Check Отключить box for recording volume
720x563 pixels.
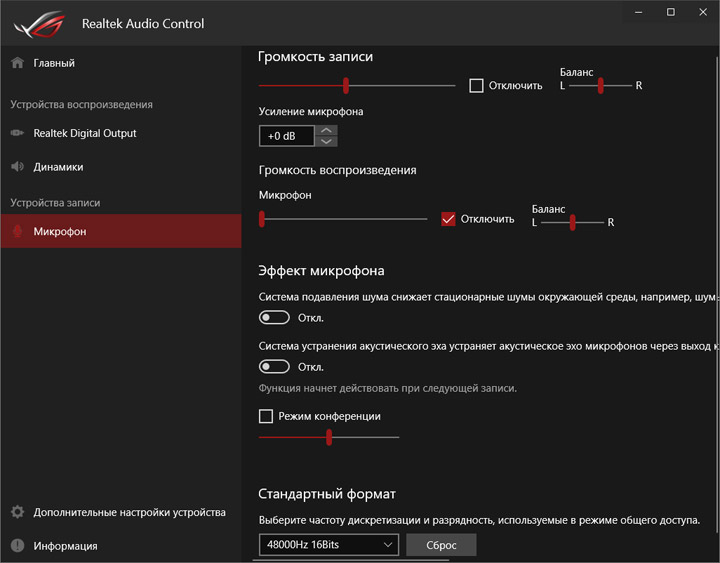[x=477, y=86]
